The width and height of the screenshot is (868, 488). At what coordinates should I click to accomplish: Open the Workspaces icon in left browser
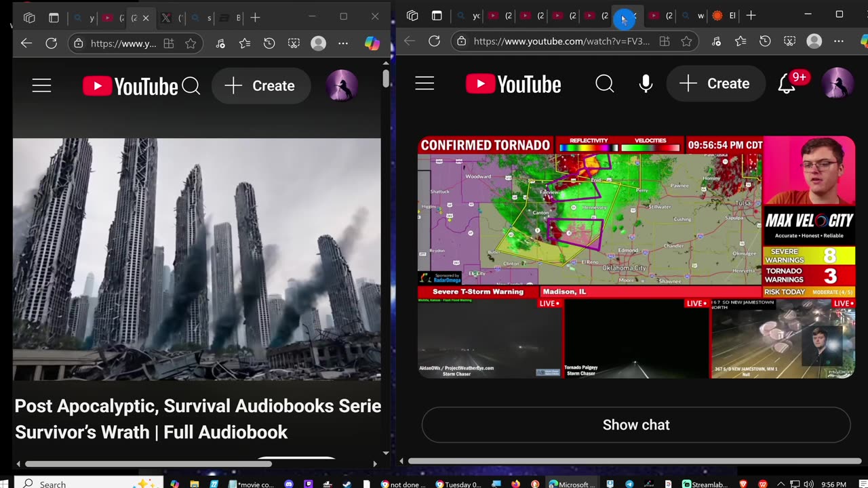tap(28, 18)
